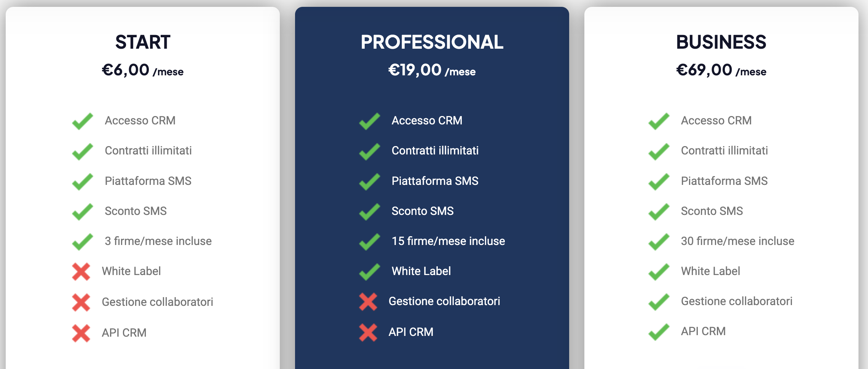The width and height of the screenshot is (868, 369).
Task: Click the green check next to START Accesso CRM
Action: pos(83,121)
